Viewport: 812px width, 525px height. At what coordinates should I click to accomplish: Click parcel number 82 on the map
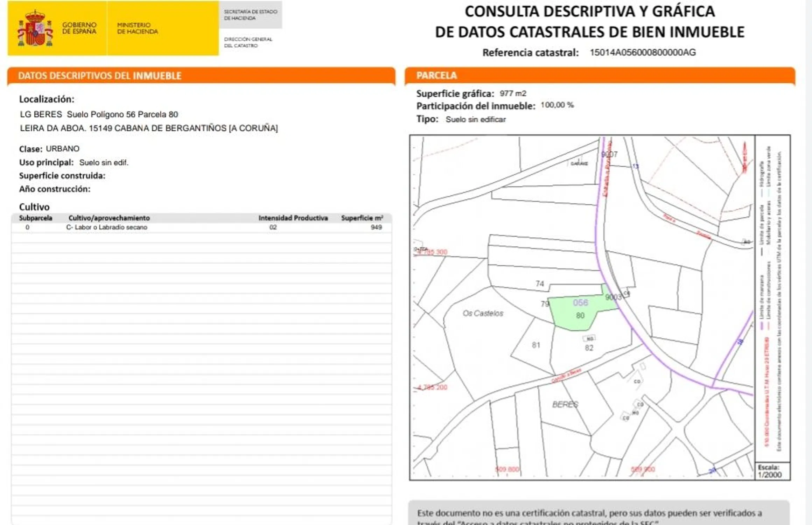(x=589, y=348)
